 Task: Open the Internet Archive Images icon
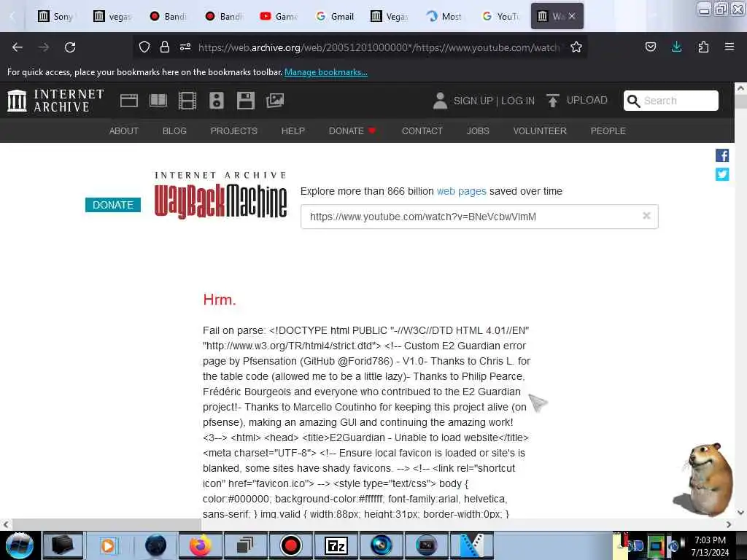275,101
